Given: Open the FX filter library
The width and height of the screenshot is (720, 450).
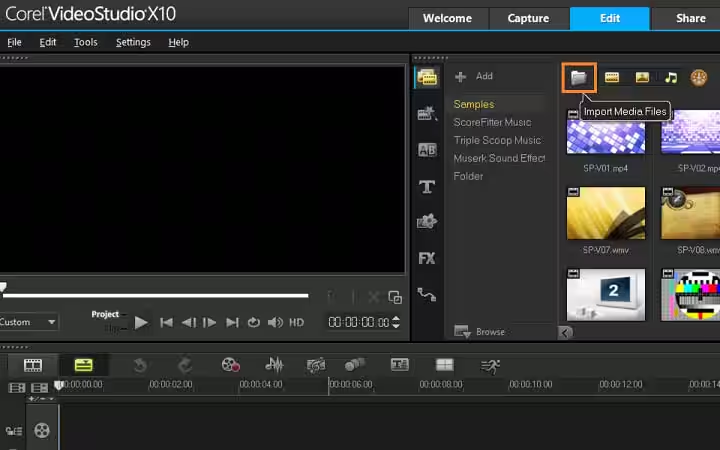Looking at the screenshot, I should click(427, 258).
